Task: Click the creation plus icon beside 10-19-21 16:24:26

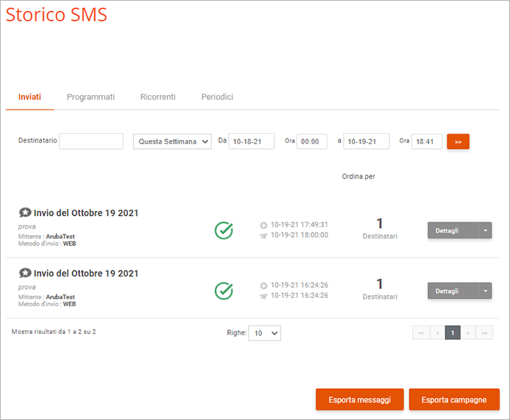Action: tap(263, 286)
